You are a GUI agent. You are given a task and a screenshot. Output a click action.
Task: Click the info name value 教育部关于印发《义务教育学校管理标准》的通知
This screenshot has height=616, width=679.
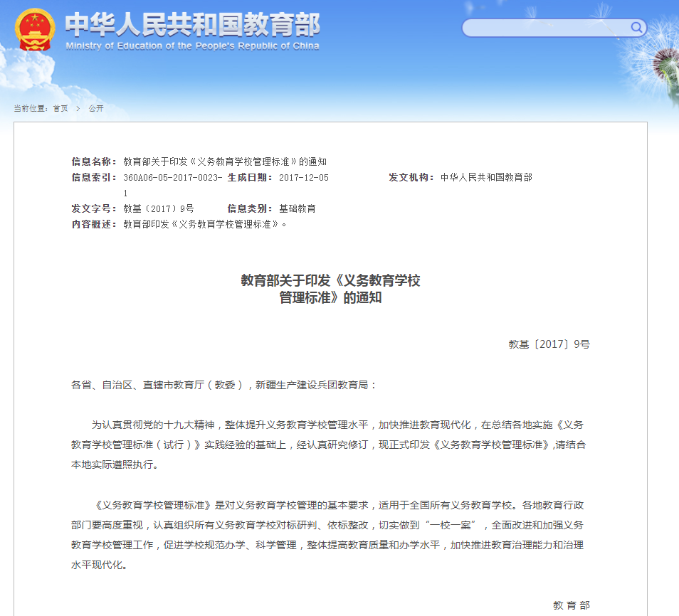[225, 161]
